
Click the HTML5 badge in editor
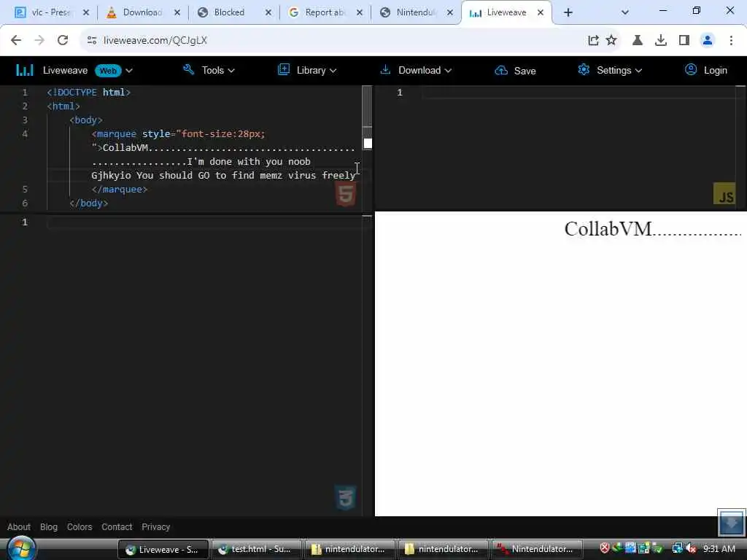[346, 195]
